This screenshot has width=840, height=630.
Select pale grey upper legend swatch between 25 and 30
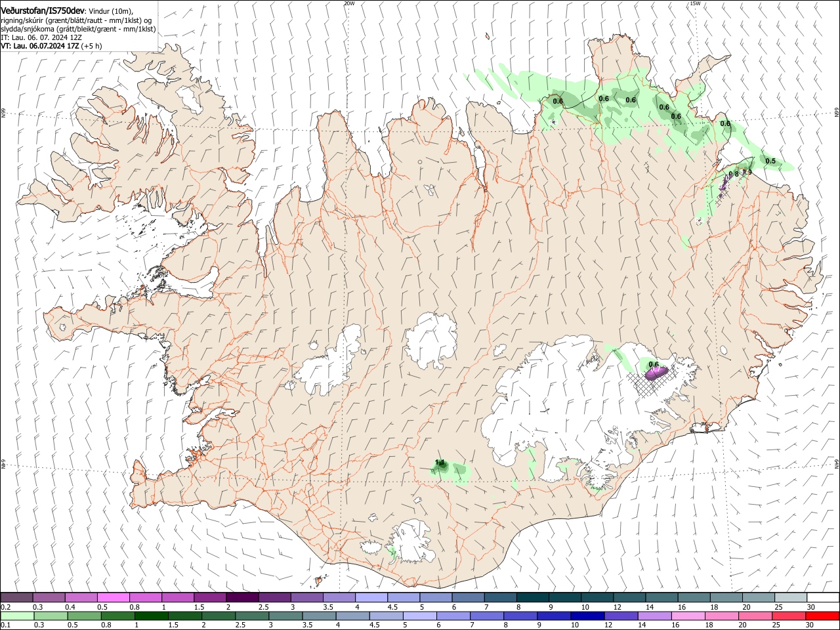[789, 597]
